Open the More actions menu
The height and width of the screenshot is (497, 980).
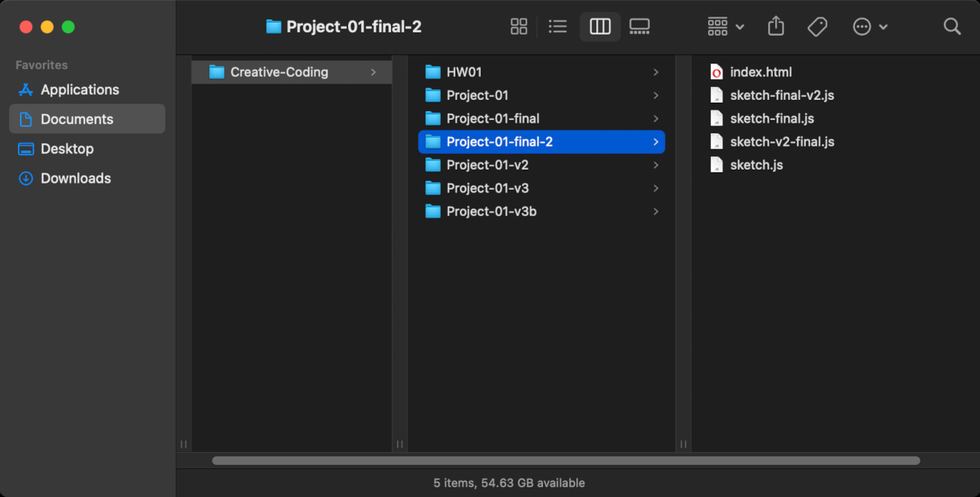[x=870, y=27]
